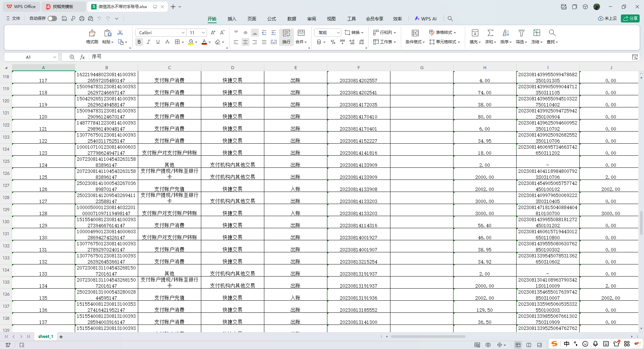
Task: Toggle bold formatting
Action: click(x=139, y=42)
